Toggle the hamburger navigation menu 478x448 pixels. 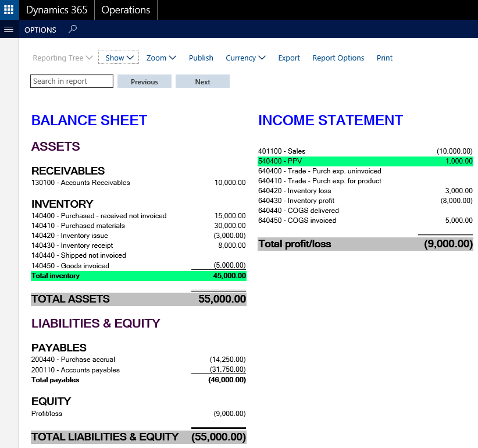(x=9, y=29)
